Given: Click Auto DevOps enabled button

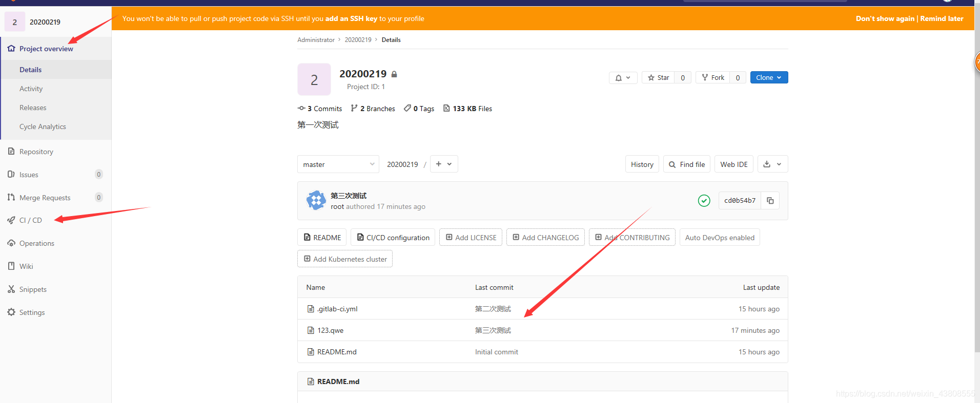Looking at the screenshot, I should click(720, 238).
